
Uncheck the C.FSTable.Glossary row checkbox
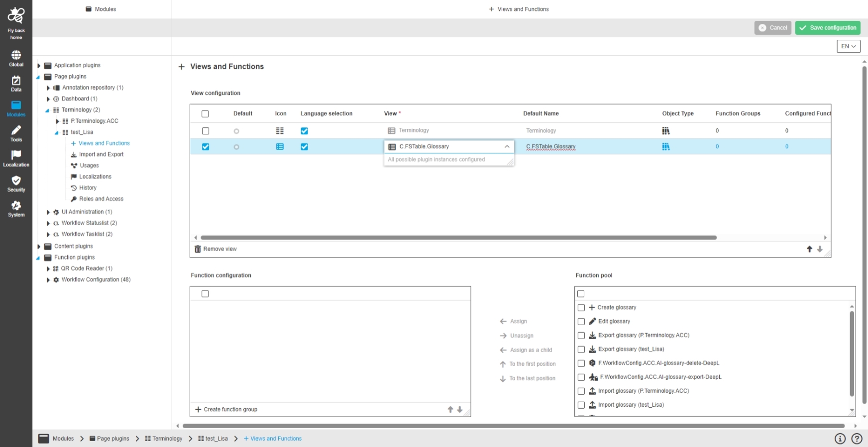click(x=206, y=147)
